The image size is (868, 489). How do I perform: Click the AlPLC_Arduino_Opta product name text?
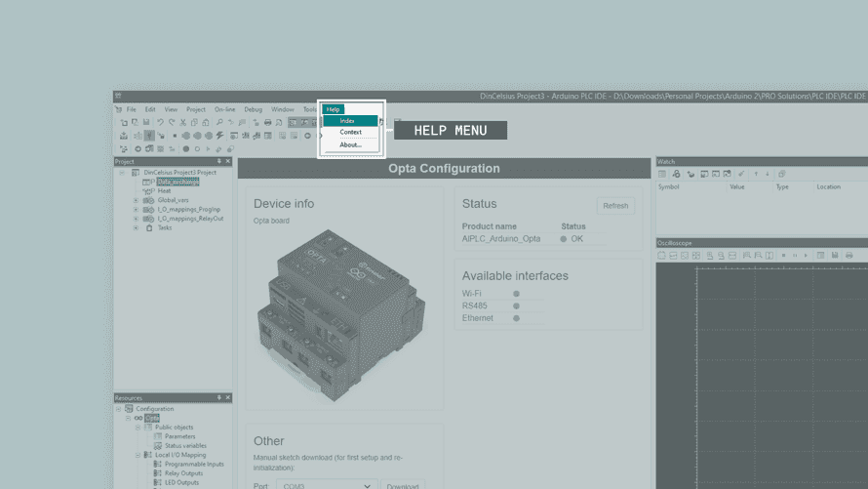pos(501,239)
